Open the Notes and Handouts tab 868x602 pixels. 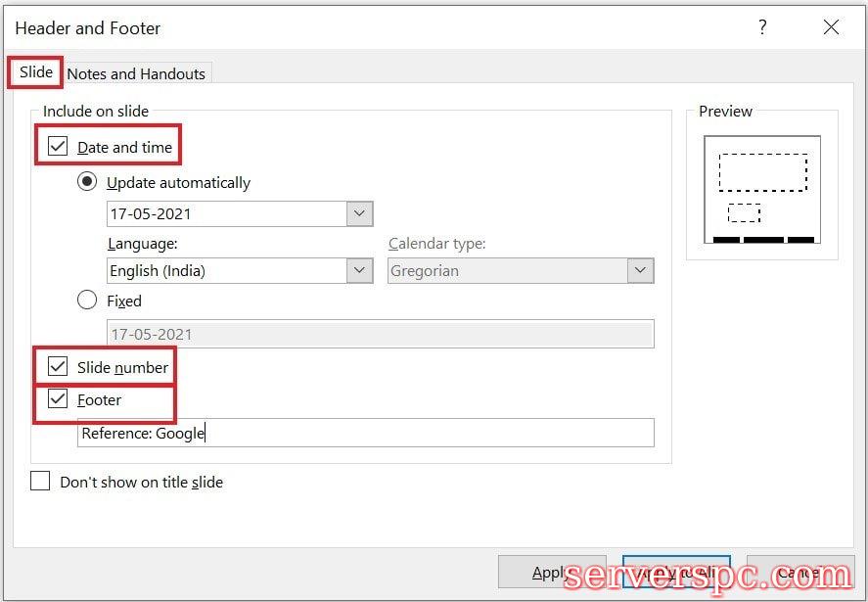136,73
